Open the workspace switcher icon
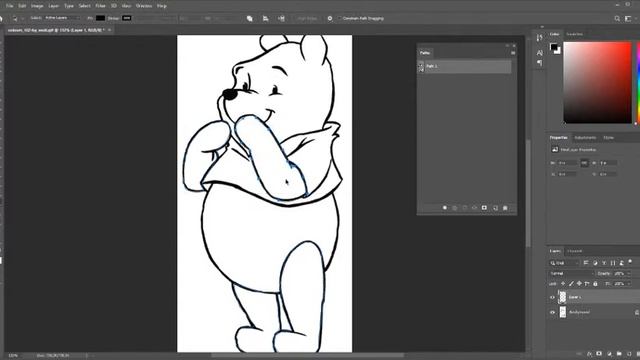The width and height of the screenshot is (640, 360). pos(628,19)
